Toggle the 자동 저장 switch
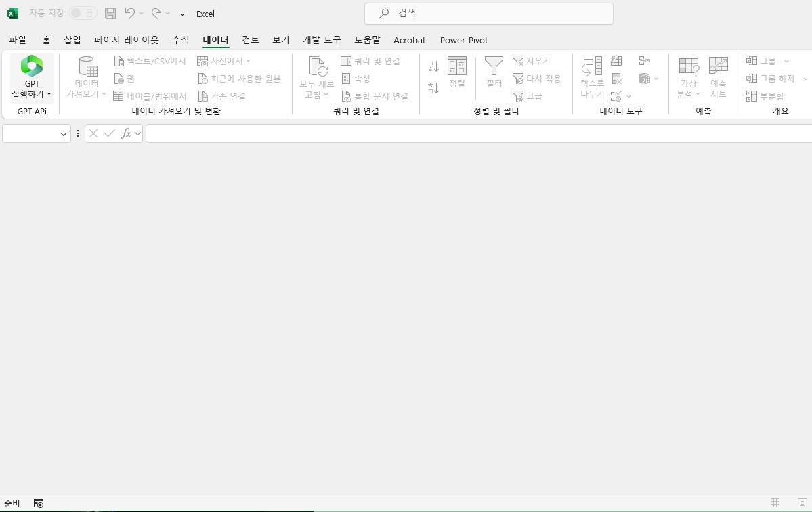 (x=83, y=14)
